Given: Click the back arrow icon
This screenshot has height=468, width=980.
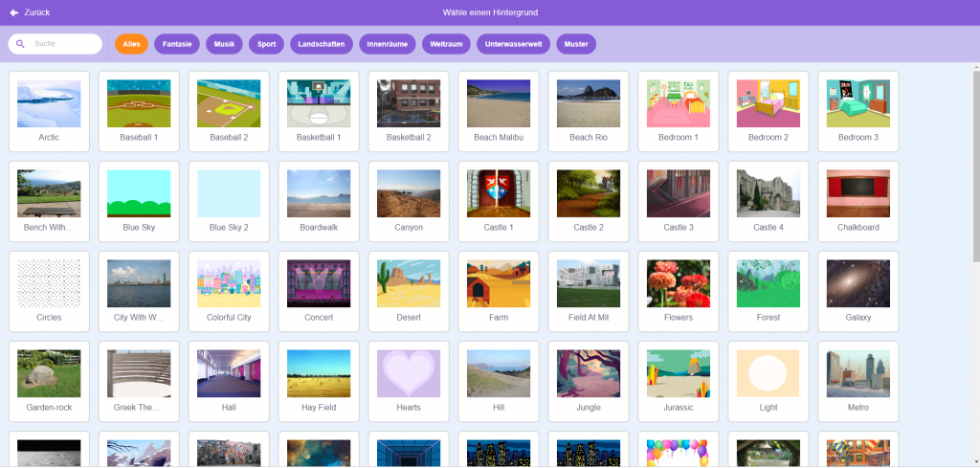Looking at the screenshot, I should 13,12.
